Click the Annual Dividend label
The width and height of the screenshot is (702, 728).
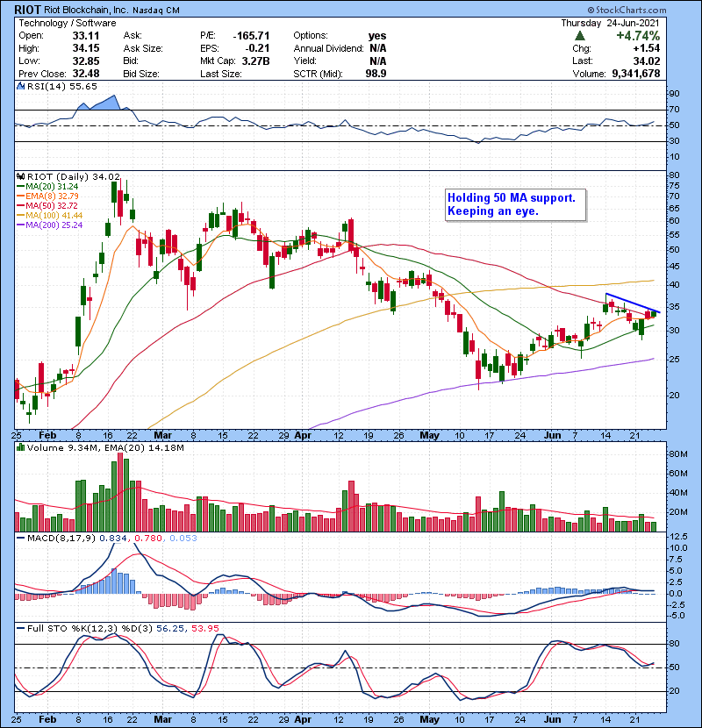(x=328, y=48)
